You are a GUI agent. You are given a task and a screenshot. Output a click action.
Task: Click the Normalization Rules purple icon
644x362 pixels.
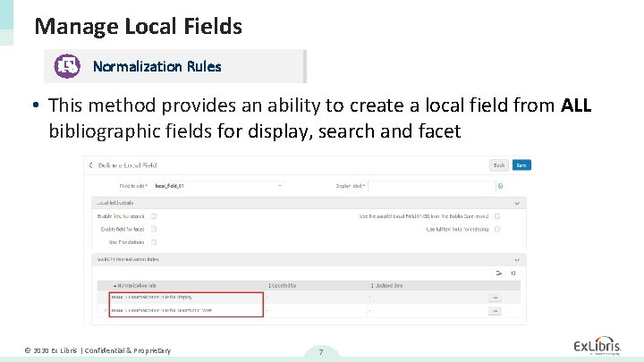[67, 66]
